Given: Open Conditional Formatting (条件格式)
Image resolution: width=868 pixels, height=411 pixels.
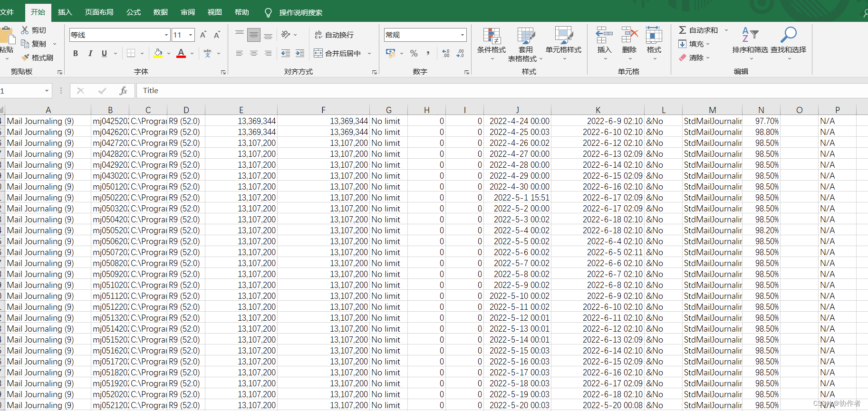Looking at the screenshot, I should tap(492, 44).
